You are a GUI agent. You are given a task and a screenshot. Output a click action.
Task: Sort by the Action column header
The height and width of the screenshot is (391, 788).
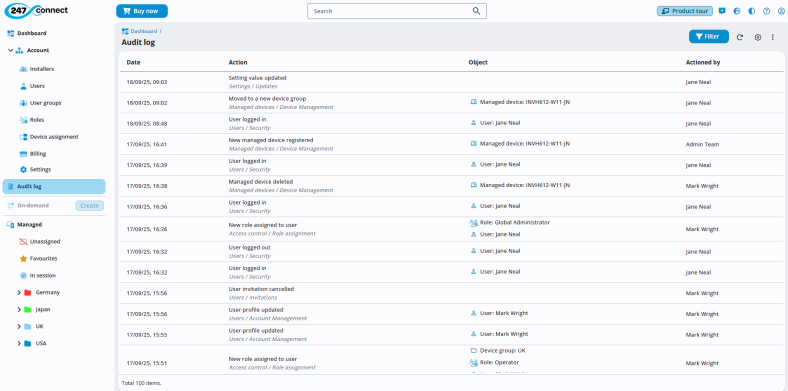coord(238,62)
